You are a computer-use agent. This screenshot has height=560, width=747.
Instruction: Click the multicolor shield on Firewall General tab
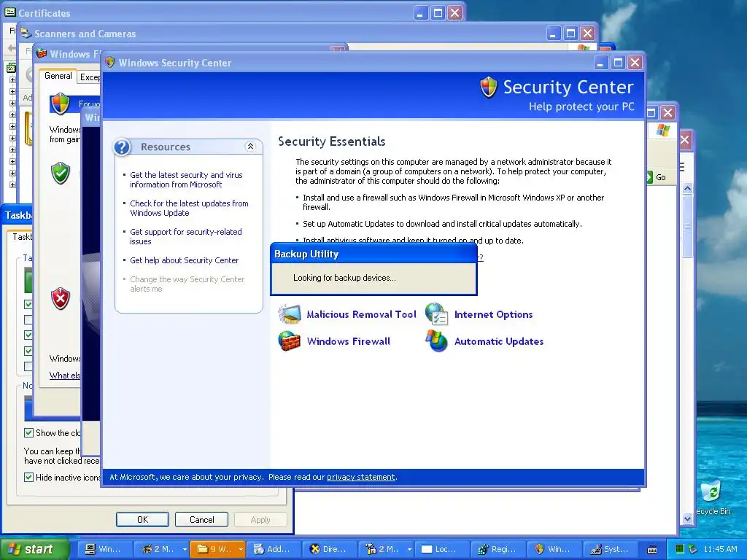(x=61, y=104)
